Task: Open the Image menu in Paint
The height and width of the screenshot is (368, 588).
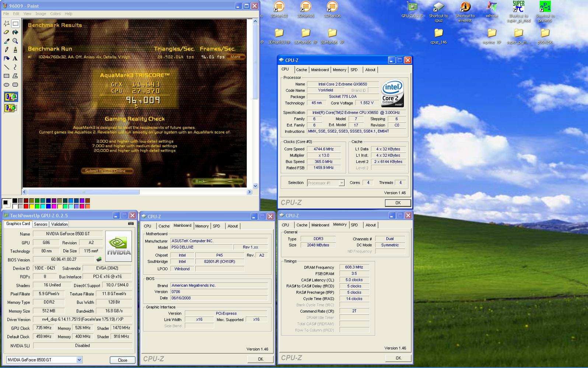Action: click(x=41, y=14)
